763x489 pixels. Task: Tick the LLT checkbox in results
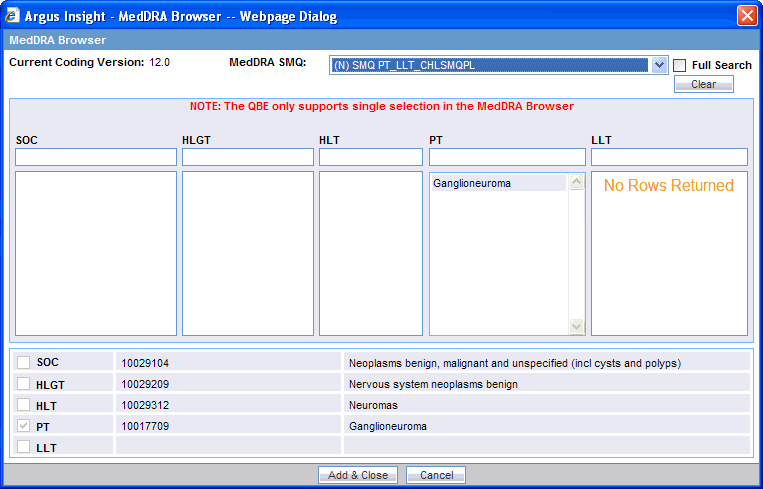[x=23, y=447]
